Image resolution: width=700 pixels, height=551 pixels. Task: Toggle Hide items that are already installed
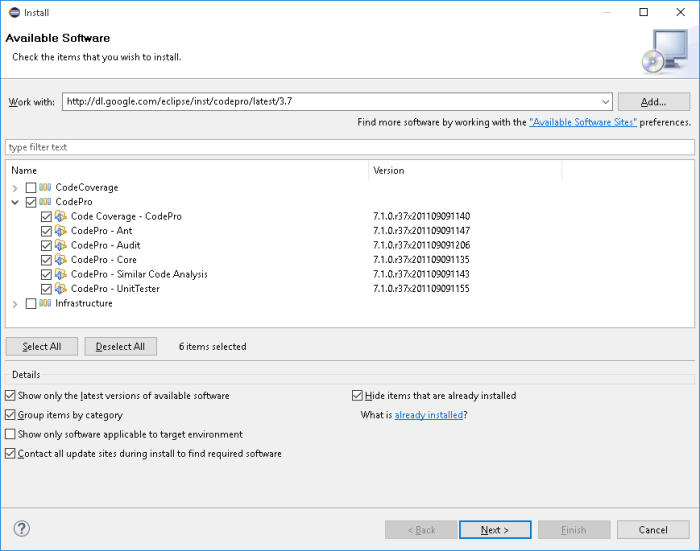[x=357, y=396]
